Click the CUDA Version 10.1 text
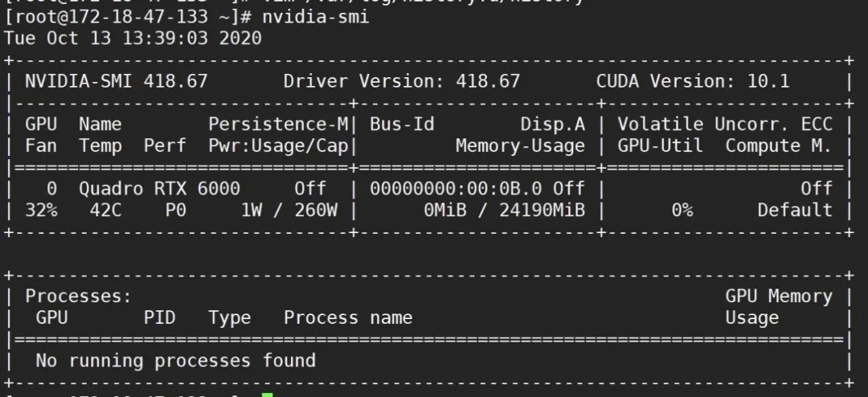The height and width of the screenshot is (397, 868). click(x=693, y=81)
